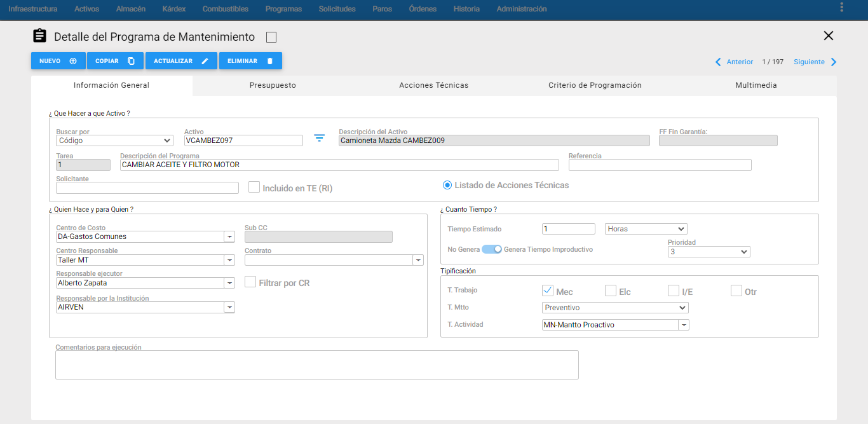This screenshot has width=868, height=424.
Task: Open the Almacén menu
Action: pyautogui.click(x=131, y=9)
